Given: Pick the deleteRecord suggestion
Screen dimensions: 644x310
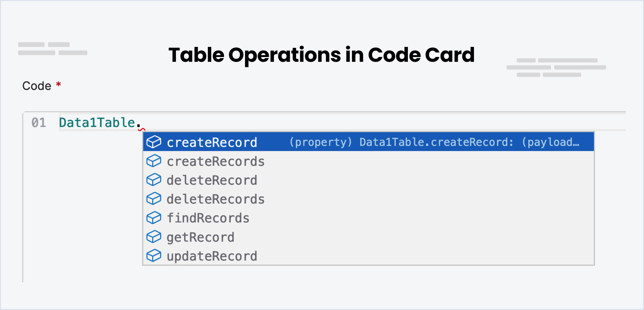Looking at the screenshot, I should click(369, 180).
